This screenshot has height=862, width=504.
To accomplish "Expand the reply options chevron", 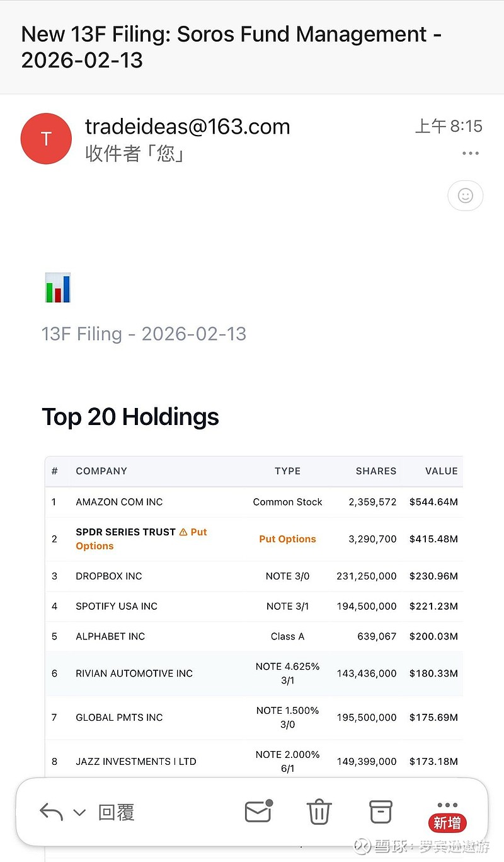I will 79,812.
